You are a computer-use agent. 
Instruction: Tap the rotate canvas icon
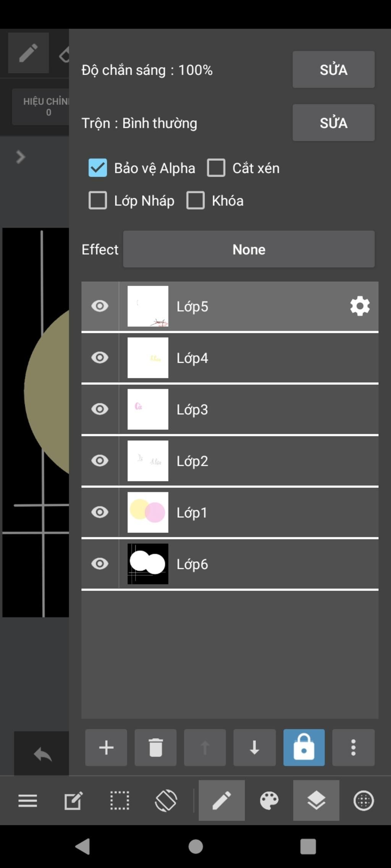pyautogui.click(x=166, y=800)
